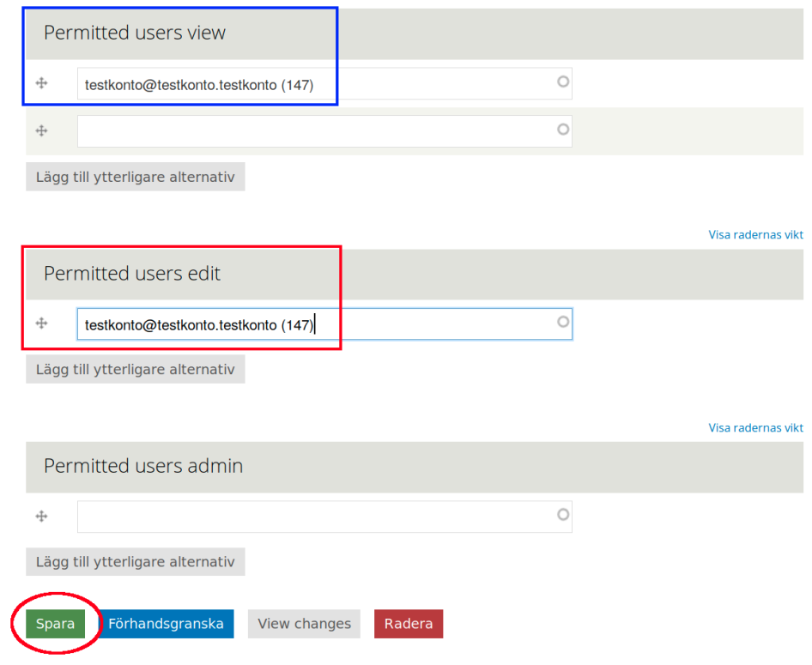812x665 pixels.
Task: Click into the empty Permitted users admin field
Action: [x=324, y=517]
